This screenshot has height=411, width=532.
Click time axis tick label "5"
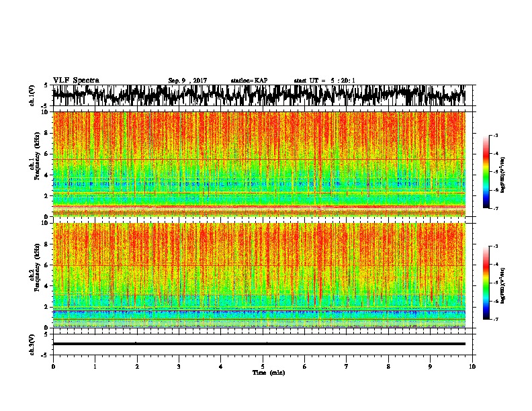[263, 367]
